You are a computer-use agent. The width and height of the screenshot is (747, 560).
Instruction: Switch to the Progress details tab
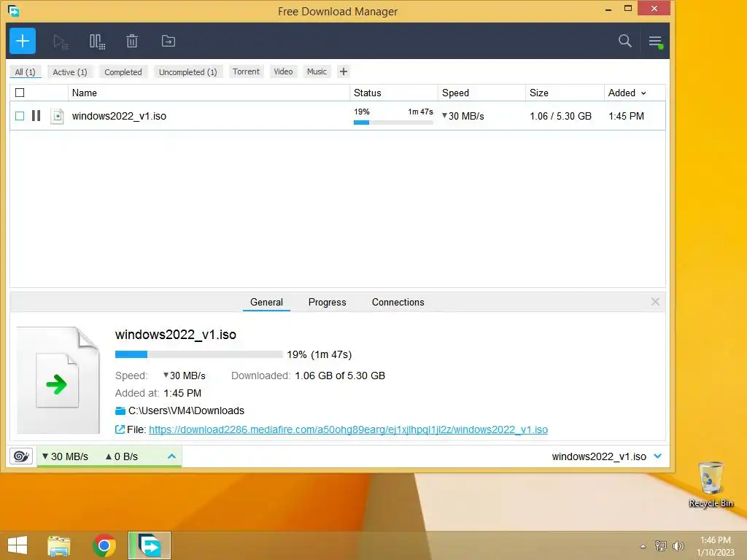[328, 302]
